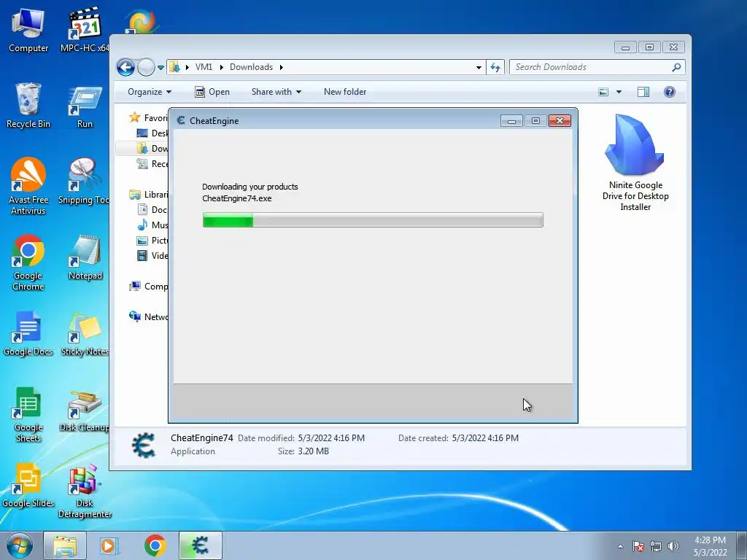This screenshot has height=560, width=747.
Task: Open the media player taskbar icon
Action: (x=109, y=545)
